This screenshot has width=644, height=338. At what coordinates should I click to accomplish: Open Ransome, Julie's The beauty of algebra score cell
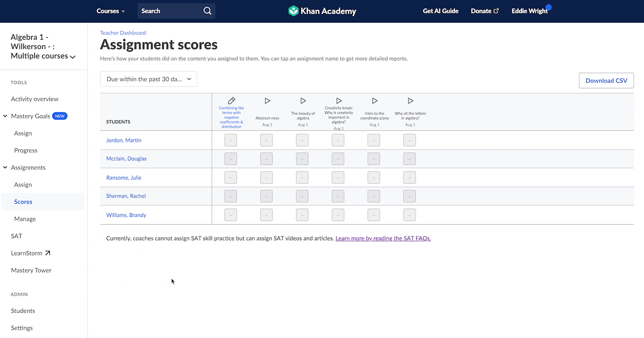tap(302, 178)
